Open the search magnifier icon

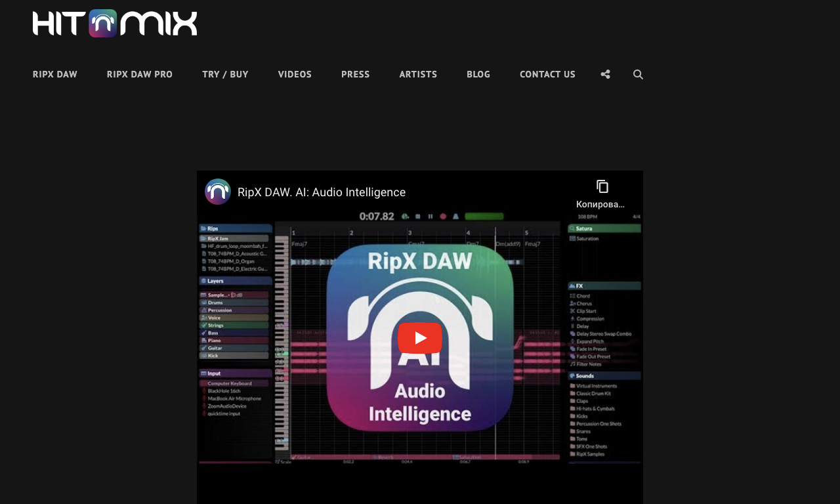(x=638, y=75)
